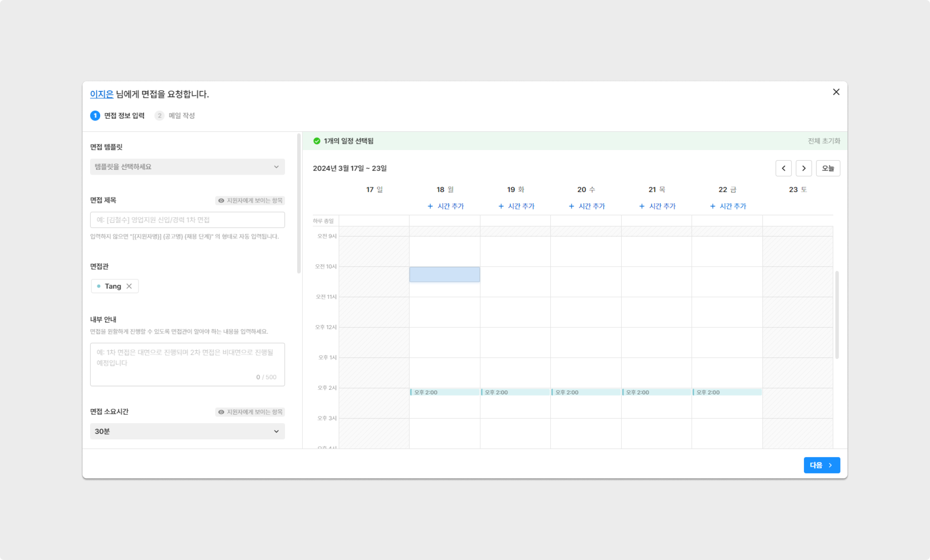Viewport: 930px width, 560px height.
Task: Add time on Monday 18
Action: pyautogui.click(x=445, y=206)
